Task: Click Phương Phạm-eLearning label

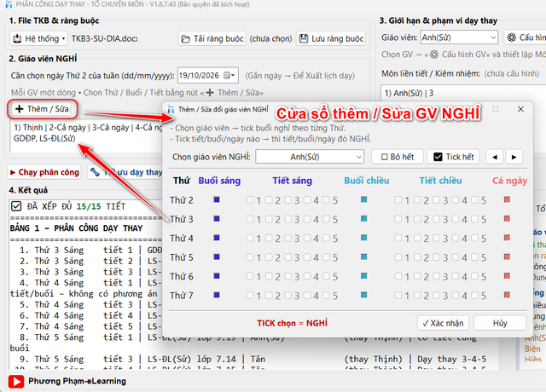Action: coord(78,381)
